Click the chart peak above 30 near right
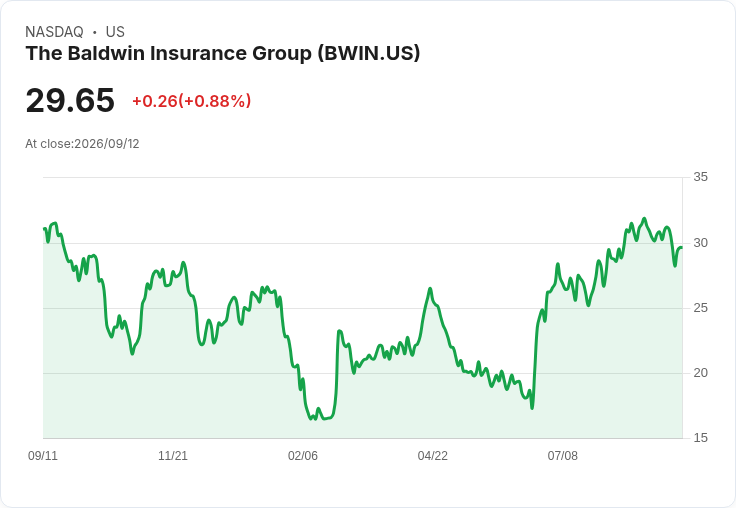 pyautogui.click(x=644, y=219)
